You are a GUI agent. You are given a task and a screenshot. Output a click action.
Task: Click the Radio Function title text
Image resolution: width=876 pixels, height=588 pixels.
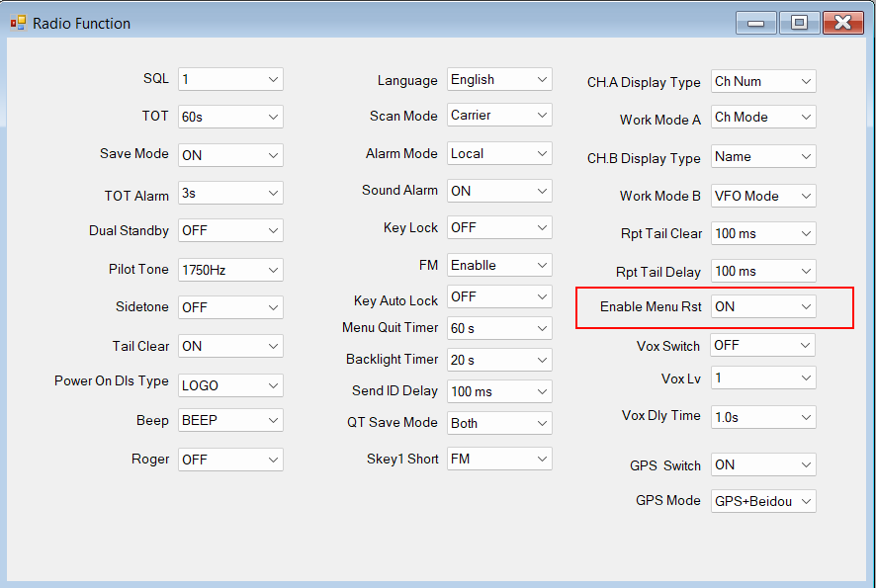pyautogui.click(x=81, y=24)
